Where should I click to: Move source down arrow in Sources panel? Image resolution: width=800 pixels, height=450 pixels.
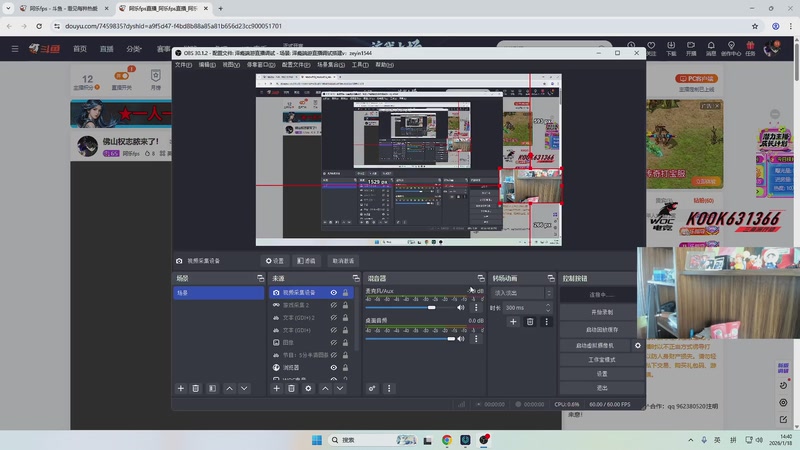(340, 388)
